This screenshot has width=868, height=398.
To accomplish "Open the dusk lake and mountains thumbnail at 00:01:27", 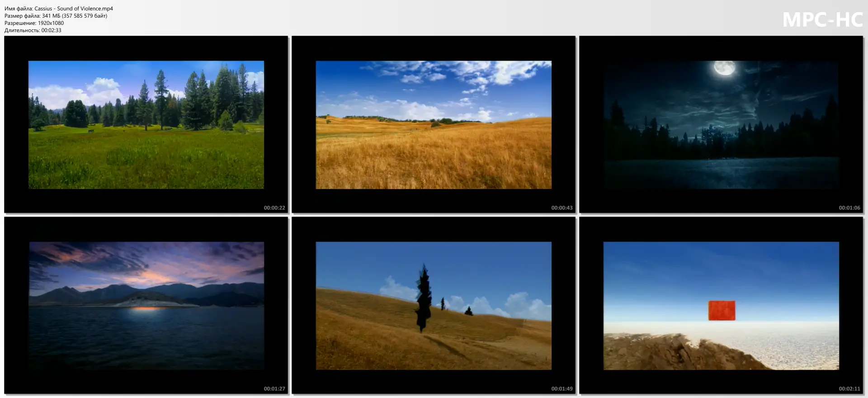I will pyautogui.click(x=146, y=305).
